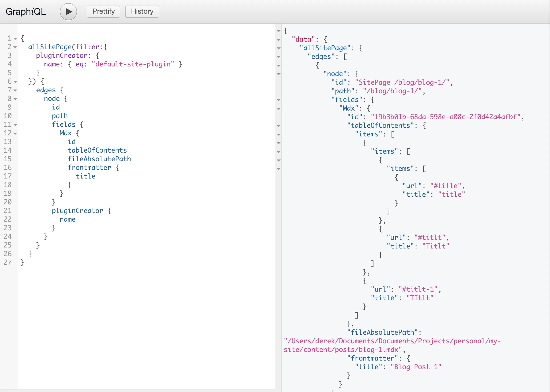Click the "default-site-plugin" string in query
This screenshot has width=550, height=392.
tap(133, 64)
